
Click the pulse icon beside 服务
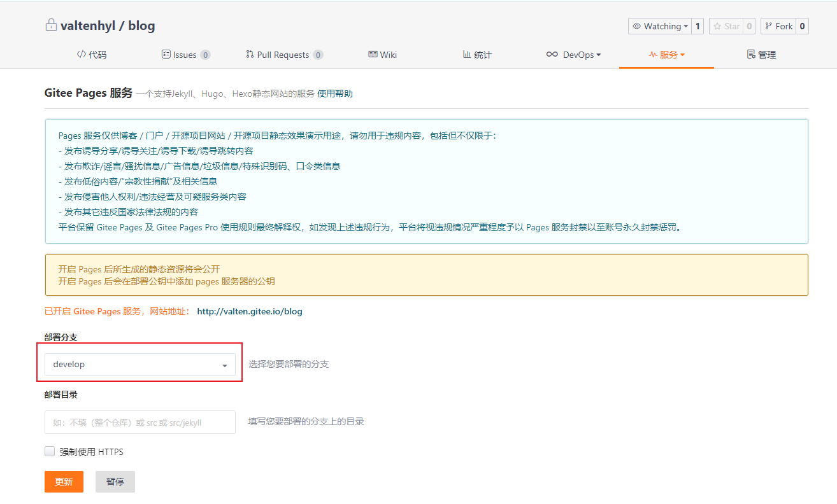pyautogui.click(x=653, y=55)
